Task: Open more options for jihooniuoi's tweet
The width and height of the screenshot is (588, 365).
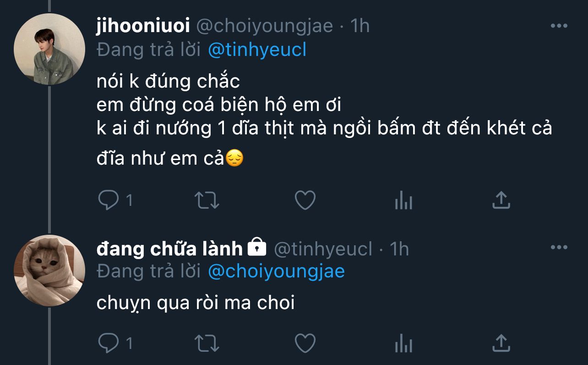Action: [x=559, y=26]
